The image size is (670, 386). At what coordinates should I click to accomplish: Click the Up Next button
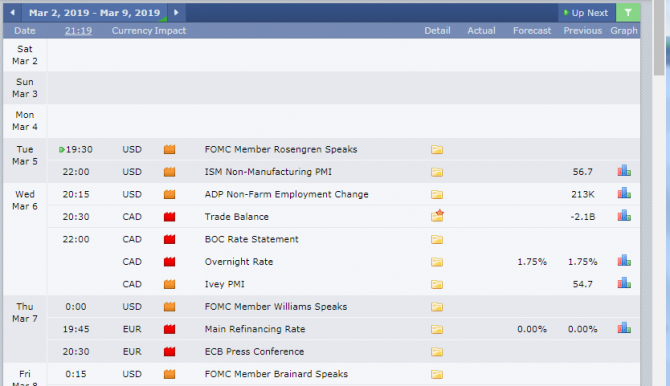pyautogui.click(x=586, y=13)
